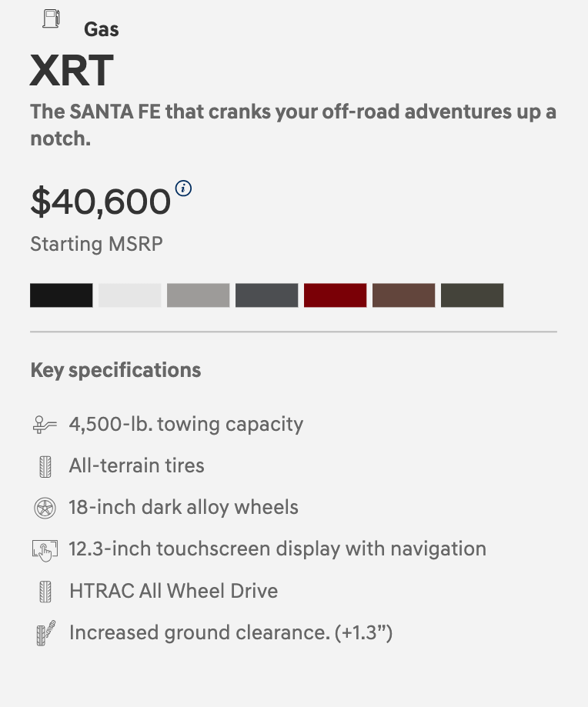Click the XRT trim heading
Viewport: 588px width, 707px height.
click(72, 71)
